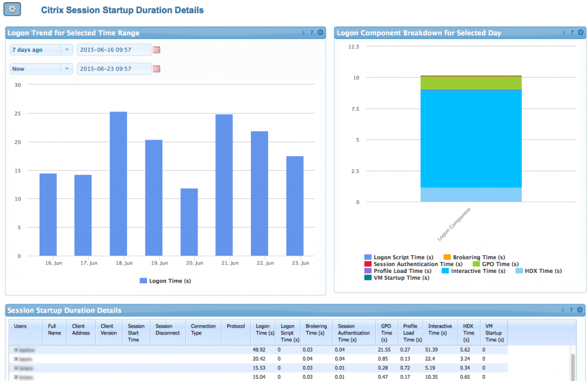Select the 23. Jun logon time bar
Image resolution: width=588 pixels, height=381 pixels.
tap(295, 206)
